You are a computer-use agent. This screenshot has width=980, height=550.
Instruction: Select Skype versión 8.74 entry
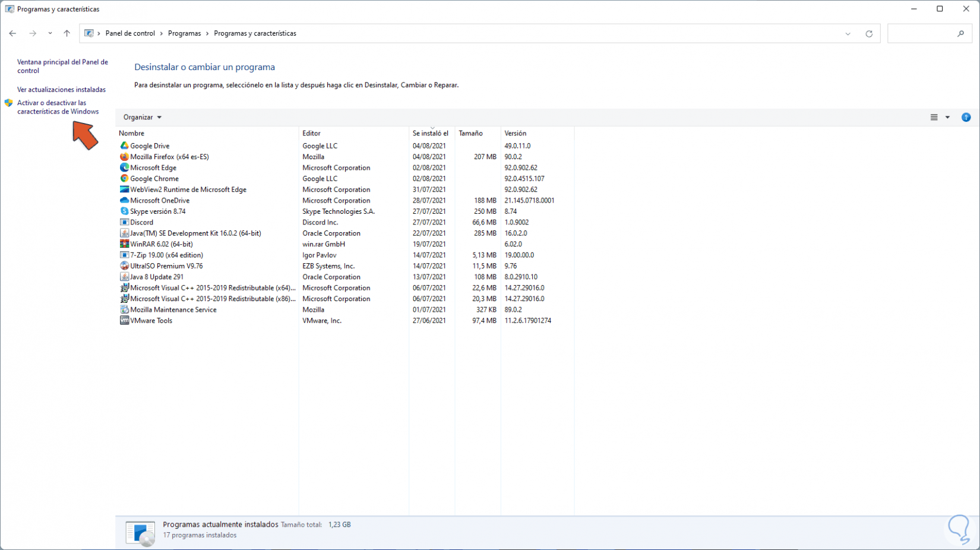point(158,211)
